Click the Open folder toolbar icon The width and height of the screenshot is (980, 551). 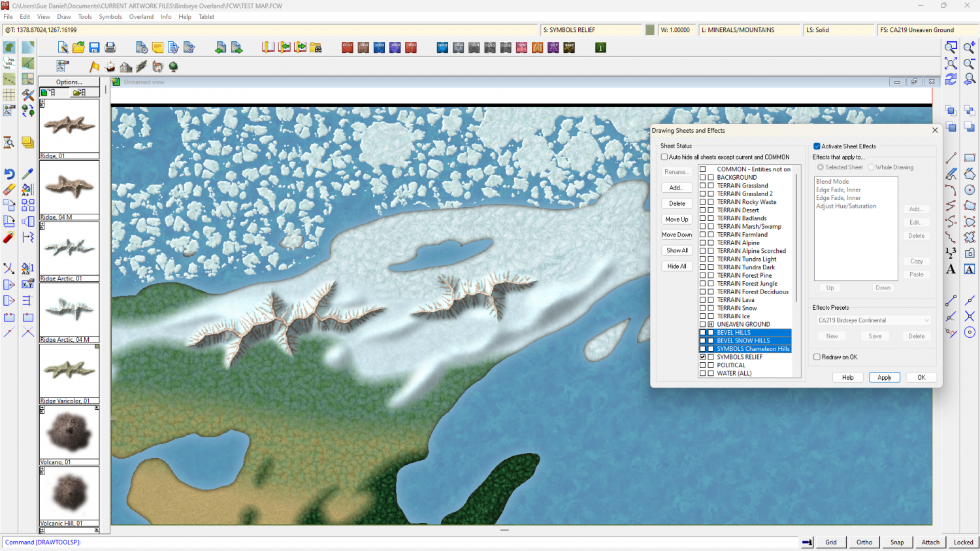coord(78,48)
